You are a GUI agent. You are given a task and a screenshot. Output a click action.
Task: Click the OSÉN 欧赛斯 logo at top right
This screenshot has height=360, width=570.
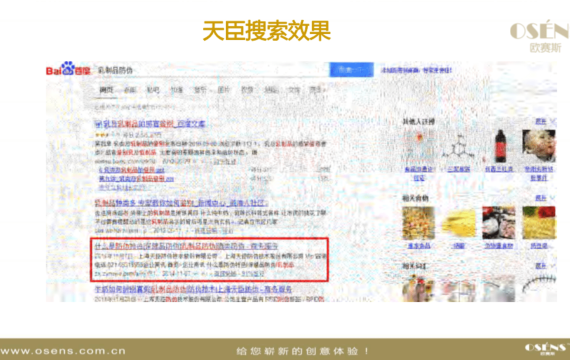[x=540, y=36]
